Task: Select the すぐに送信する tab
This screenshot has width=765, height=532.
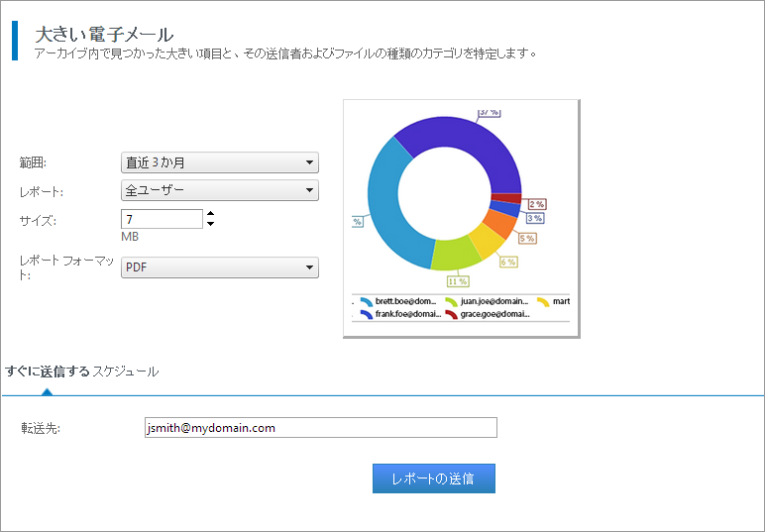Action: click(x=47, y=372)
